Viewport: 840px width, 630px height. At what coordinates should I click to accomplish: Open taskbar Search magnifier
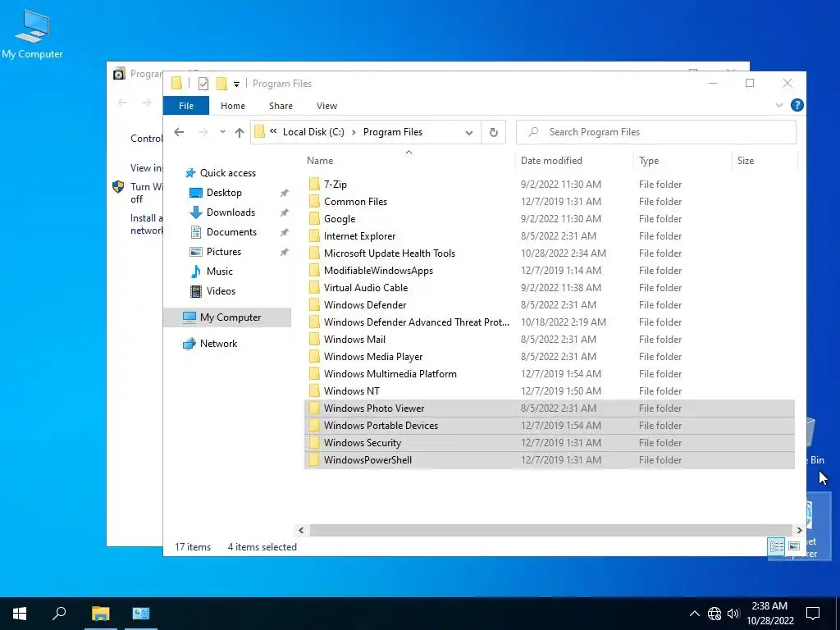[x=59, y=614]
